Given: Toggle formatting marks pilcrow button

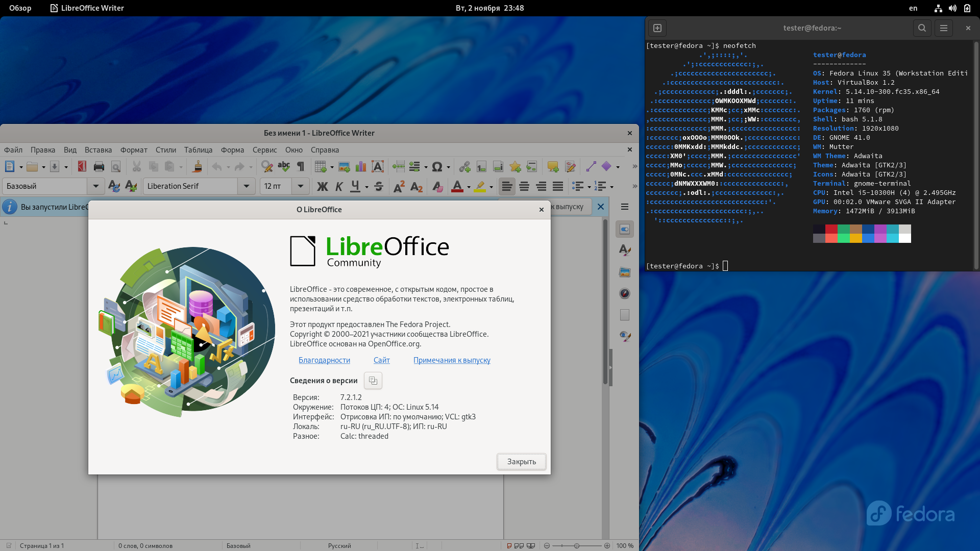Looking at the screenshot, I should pos(301,166).
